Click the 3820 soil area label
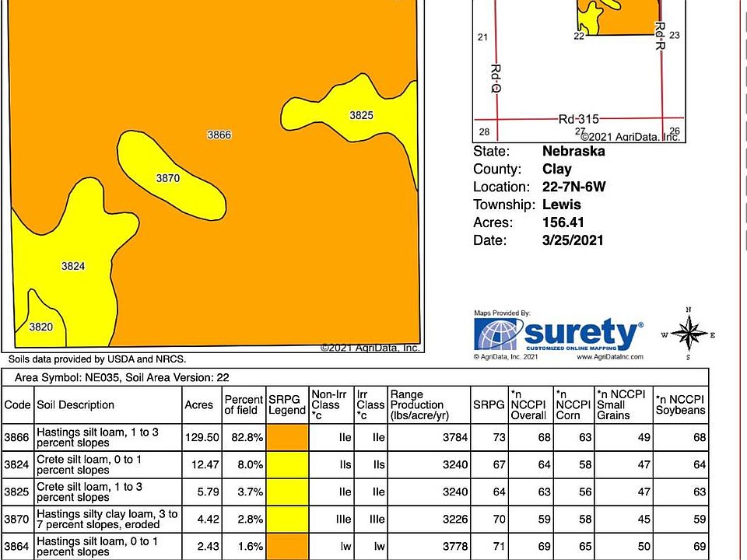 click(x=40, y=327)
